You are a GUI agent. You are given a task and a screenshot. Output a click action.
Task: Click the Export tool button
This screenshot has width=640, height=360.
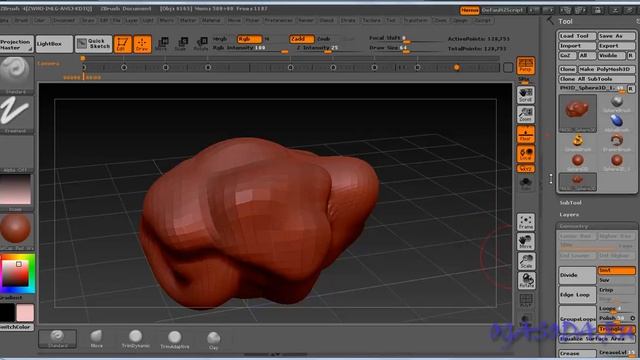click(617, 46)
